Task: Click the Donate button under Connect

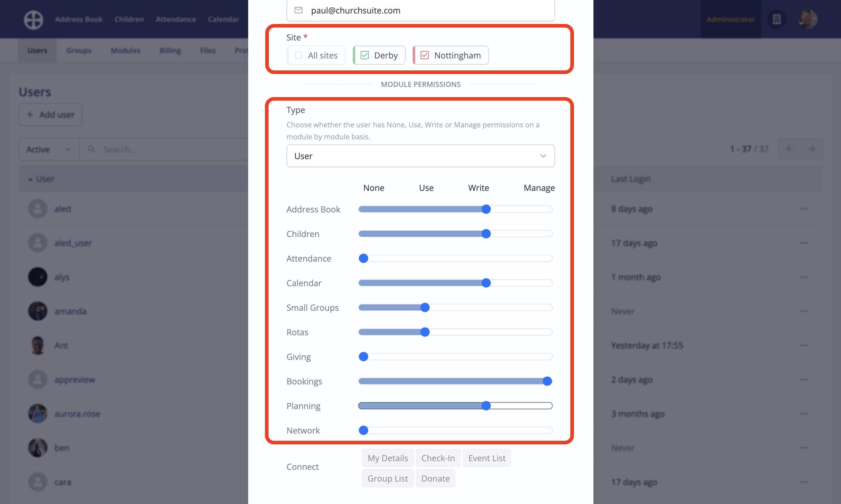Action: point(435,478)
